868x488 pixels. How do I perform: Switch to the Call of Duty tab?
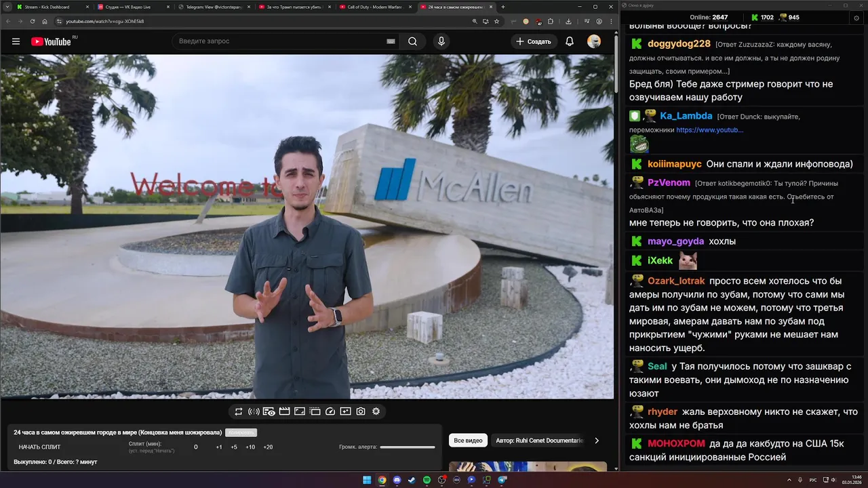[374, 7]
